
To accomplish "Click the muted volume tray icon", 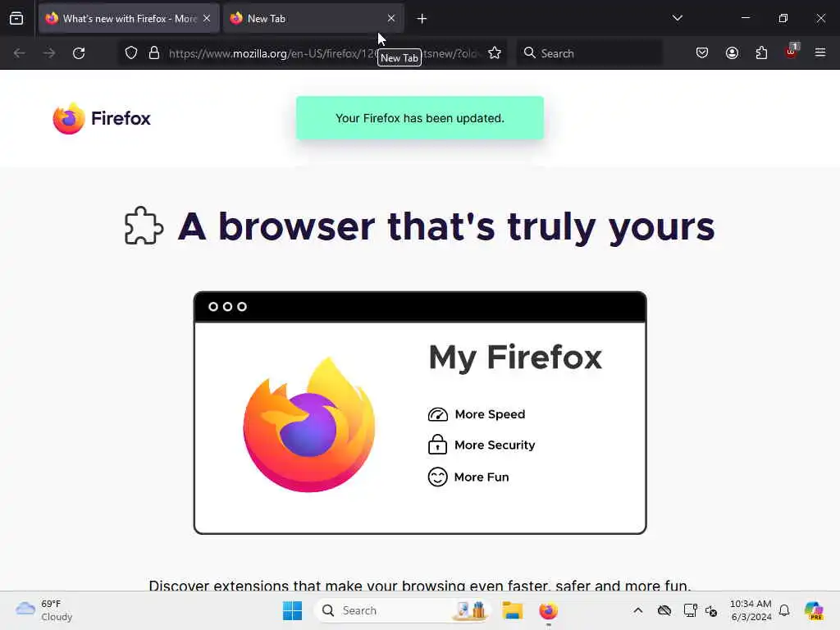I will click(711, 610).
